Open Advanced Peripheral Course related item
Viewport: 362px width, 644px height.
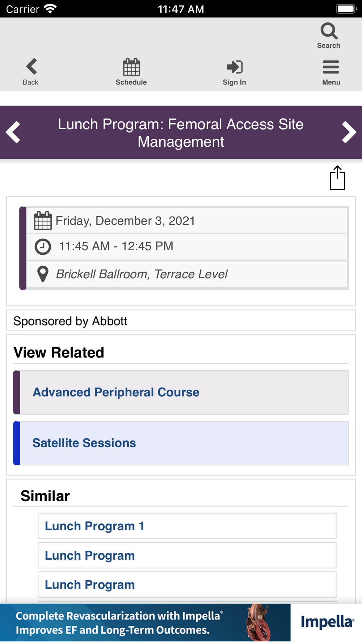coord(116,392)
